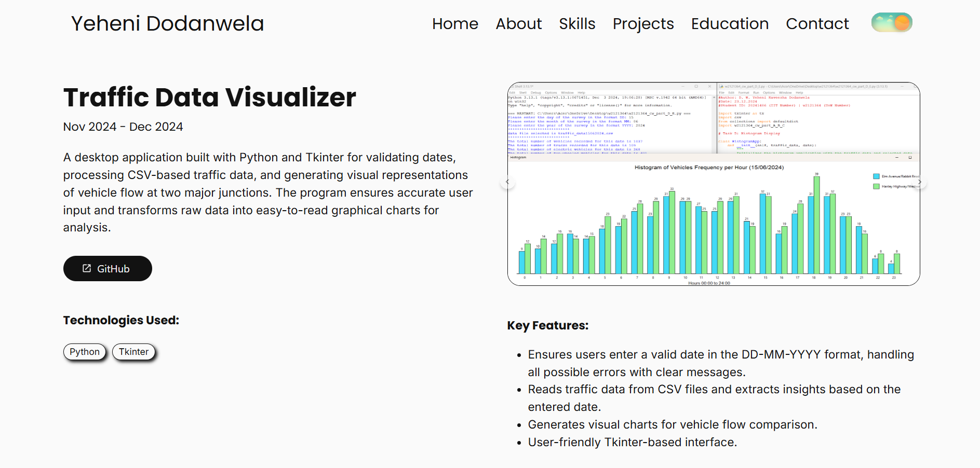Open the project's GitHub repository
The image size is (980, 468).
click(x=107, y=268)
